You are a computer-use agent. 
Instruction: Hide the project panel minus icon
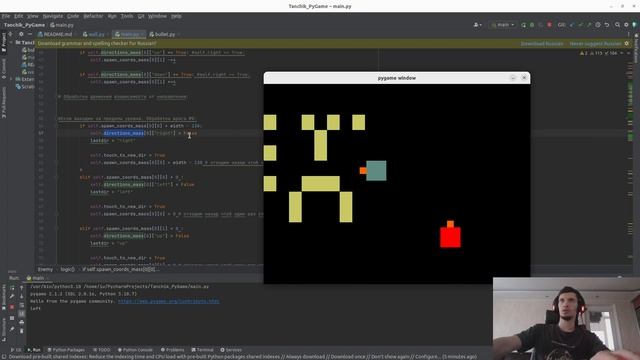(x=30, y=34)
